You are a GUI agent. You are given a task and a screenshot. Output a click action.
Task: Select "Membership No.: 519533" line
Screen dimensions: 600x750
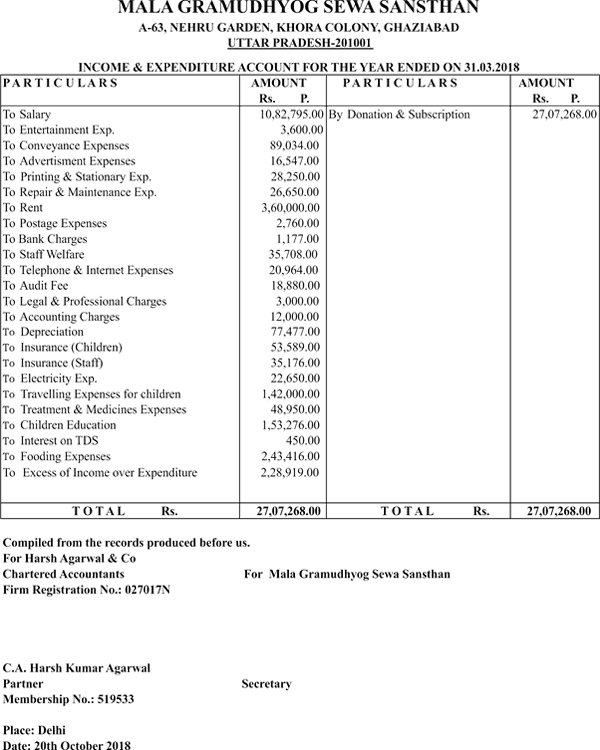click(x=68, y=699)
